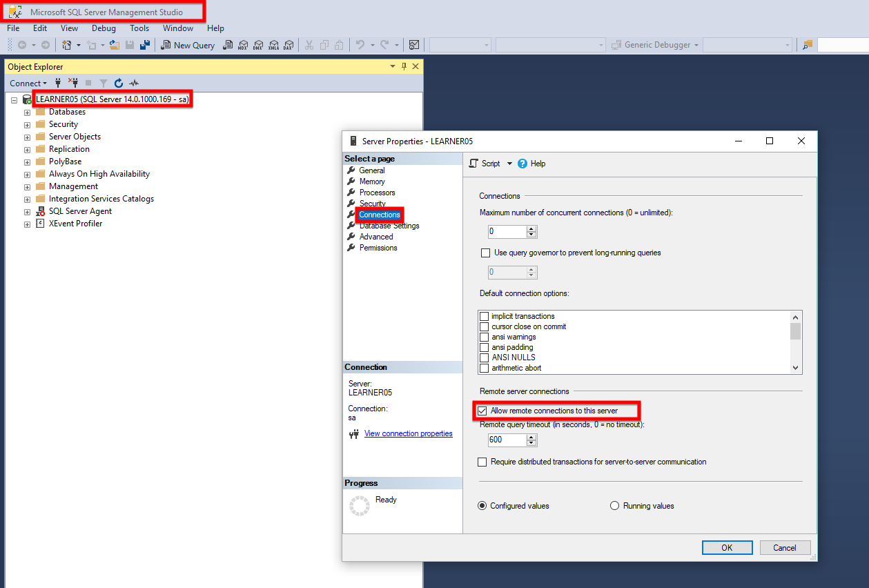
Task: Open the Tools menu
Action: [139, 28]
